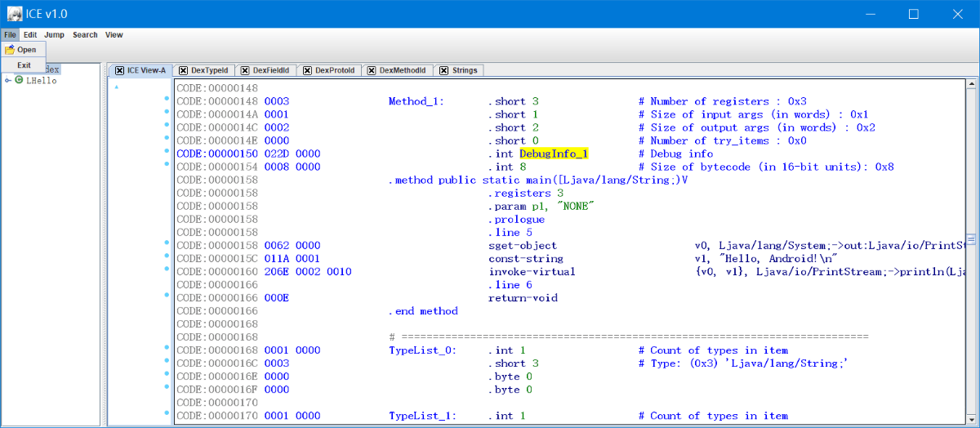Close the DexTypeId tab with its X
Image resolution: width=980 pixels, height=428 pixels.
point(183,70)
